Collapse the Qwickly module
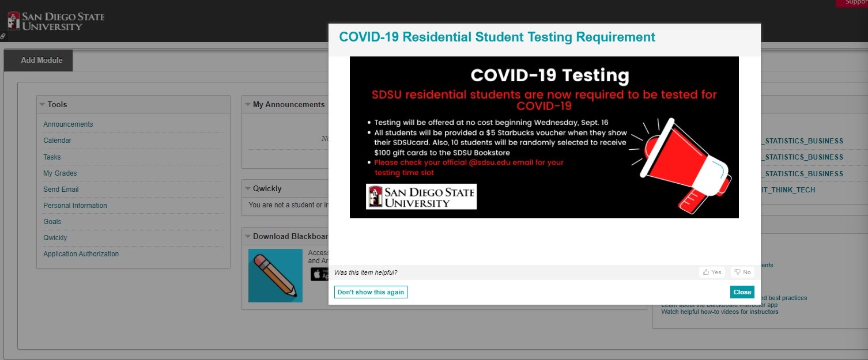Screen dimensions: 868x360 (248, 188)
